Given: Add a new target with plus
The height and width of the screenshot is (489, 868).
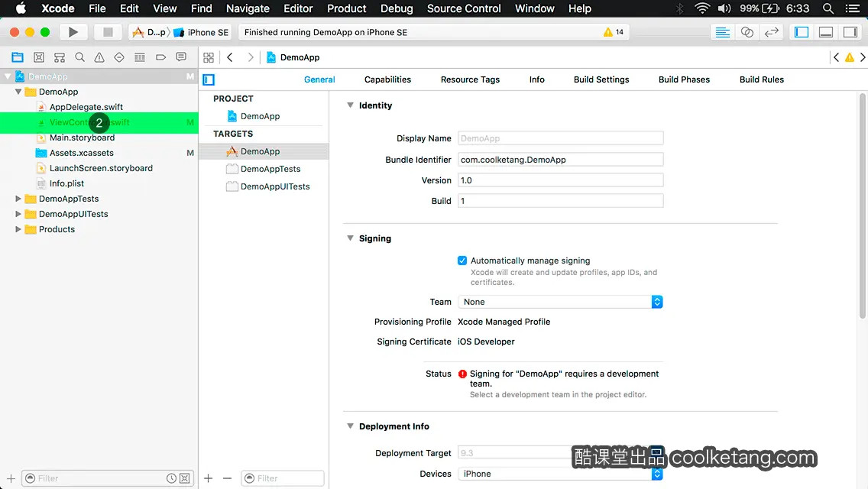Looking at the screenshot, I should tap(208, 478).
